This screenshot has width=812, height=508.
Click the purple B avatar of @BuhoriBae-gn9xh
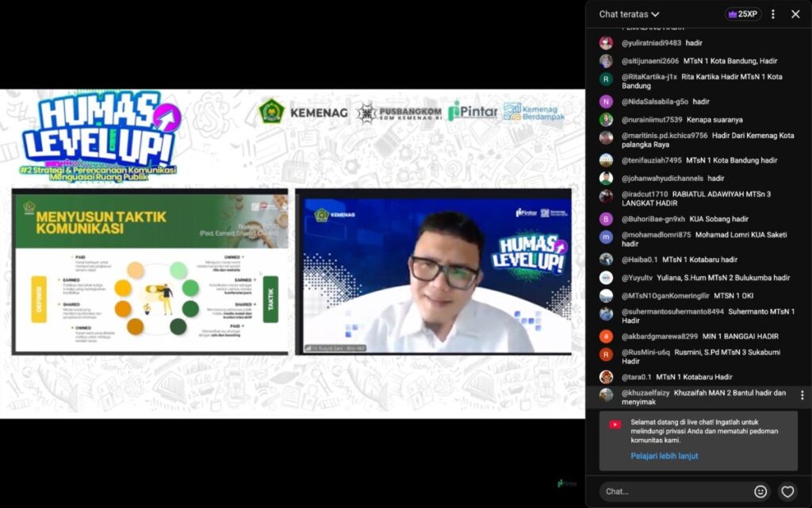606,219
